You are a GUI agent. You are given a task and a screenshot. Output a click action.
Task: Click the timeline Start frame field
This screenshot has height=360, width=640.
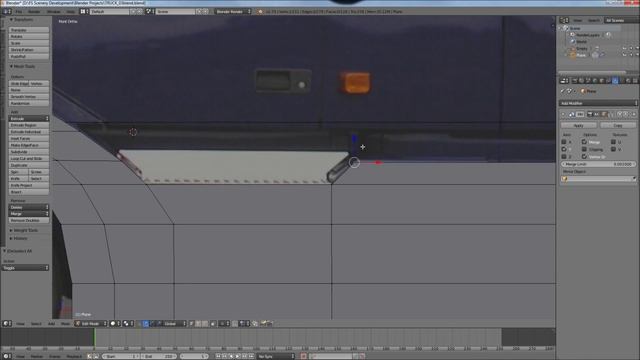click(x=121, y=356)
